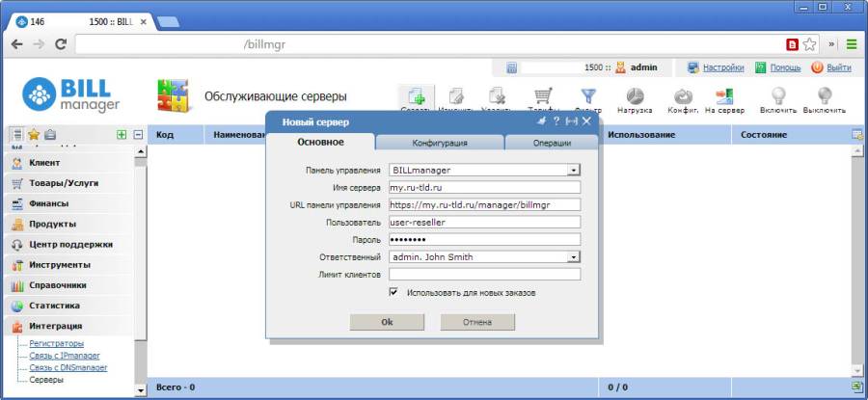
Task: Close the Новый сервер dialog
Action: [x=586, y=121]
